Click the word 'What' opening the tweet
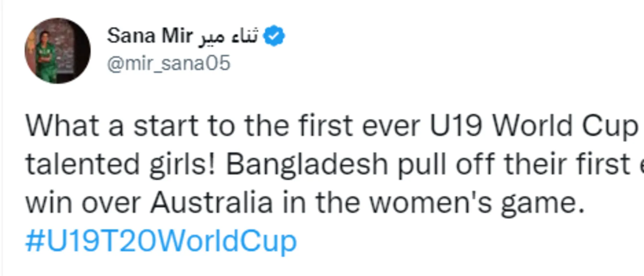This screenshot has width=644, height=276. [x=62, y=126]
